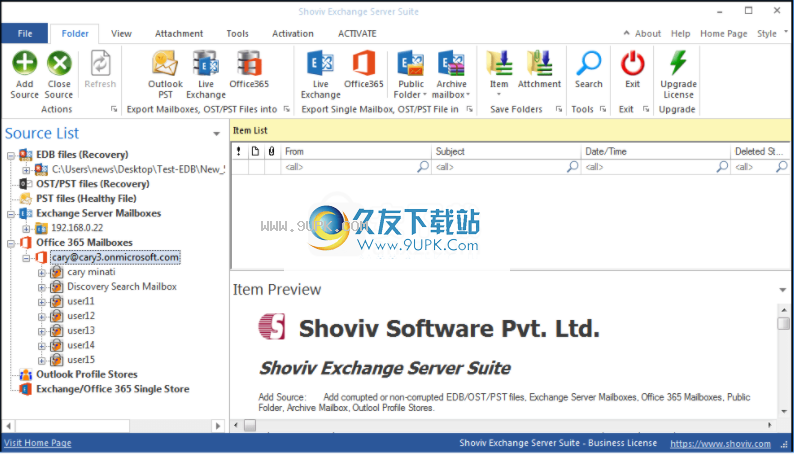Collapse the Office 365 Mailboxes node
794x457 pixels.
(x=11, y=243)
